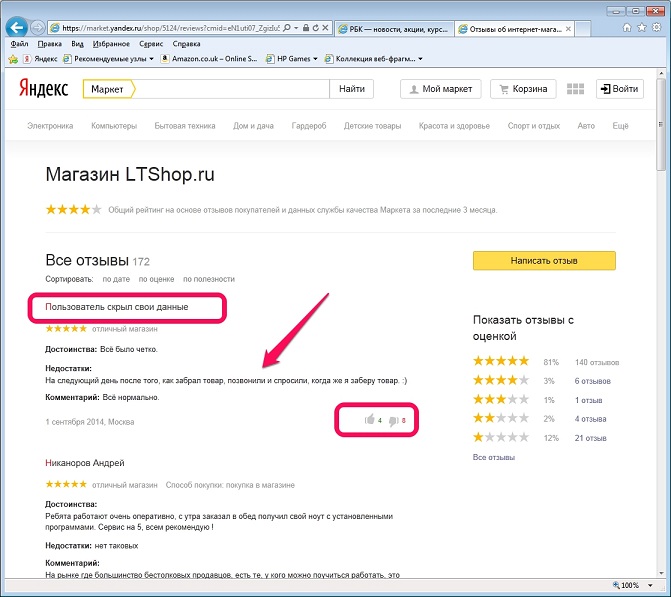Click the thumbs down icon with 8 votes
This screenshot has width=671, height=597.
tap(393, 421)
